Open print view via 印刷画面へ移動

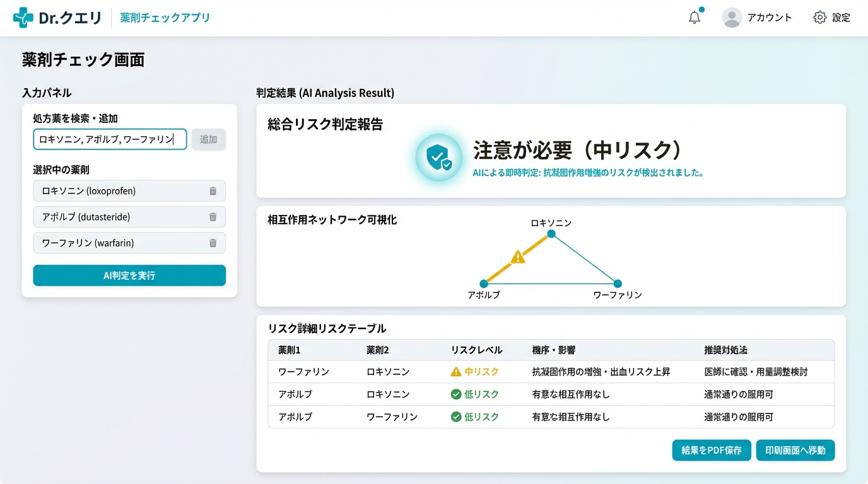point(795,450)
